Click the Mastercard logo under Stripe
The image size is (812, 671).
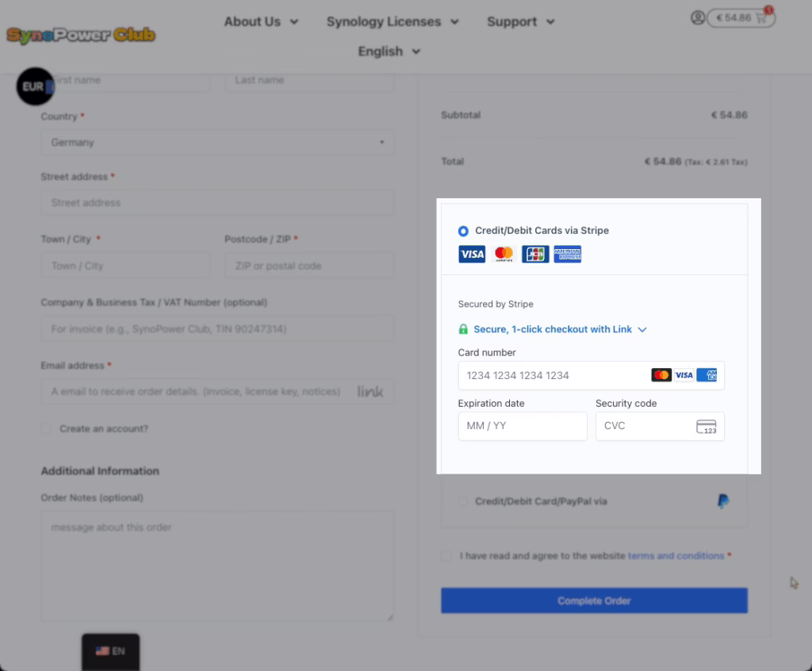pyautogui.click(x=504, y=254)
